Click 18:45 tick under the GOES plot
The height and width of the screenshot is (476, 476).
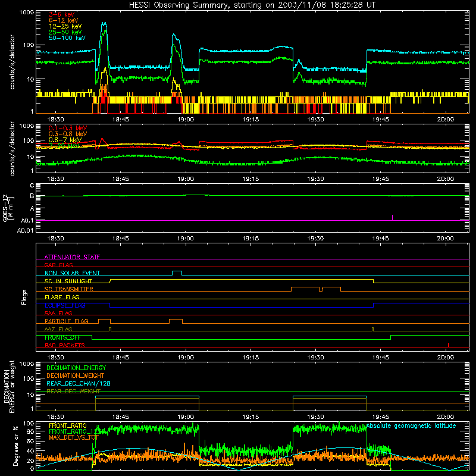[121, 239]
